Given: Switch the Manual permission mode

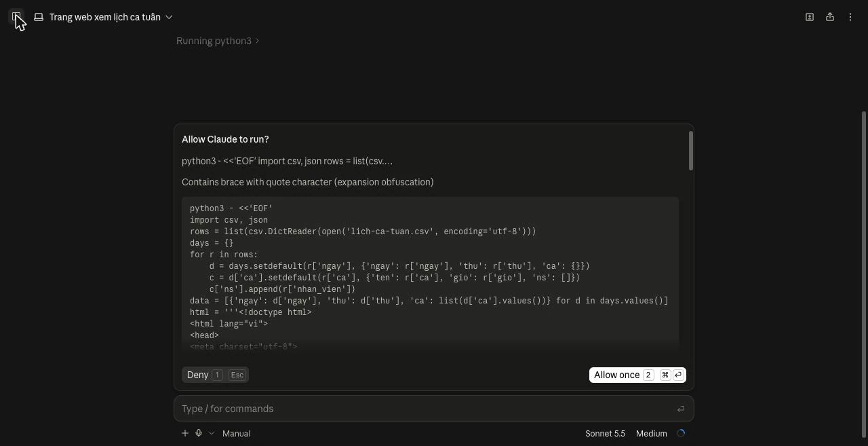Looking at the screenshot, I should click(x=236, y=433).
